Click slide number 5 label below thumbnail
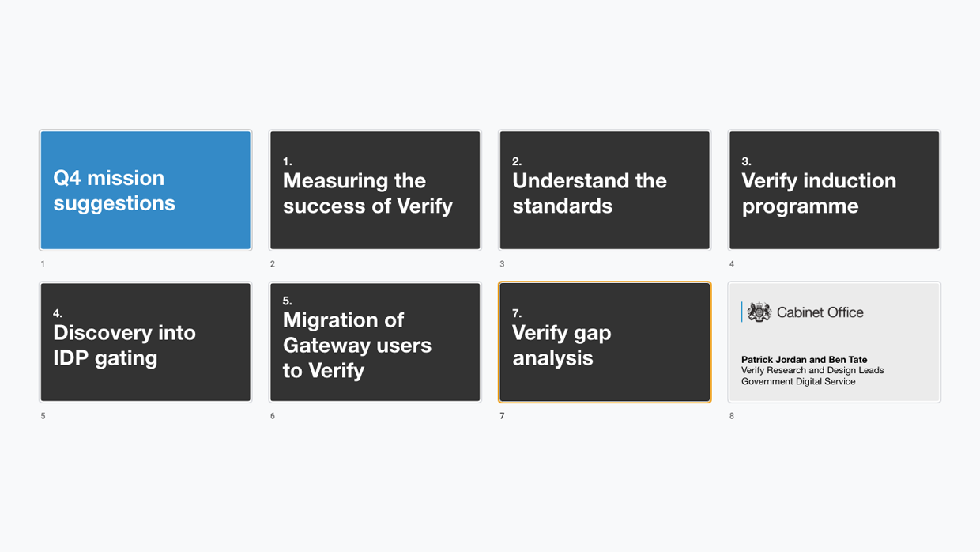Viewport: 980px width, 552px height. [43, 416]
